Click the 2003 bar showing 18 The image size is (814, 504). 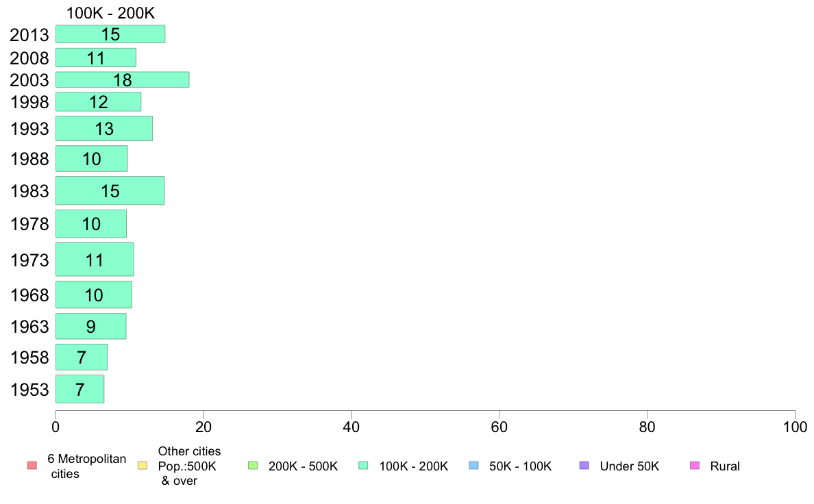coord(123,79)
